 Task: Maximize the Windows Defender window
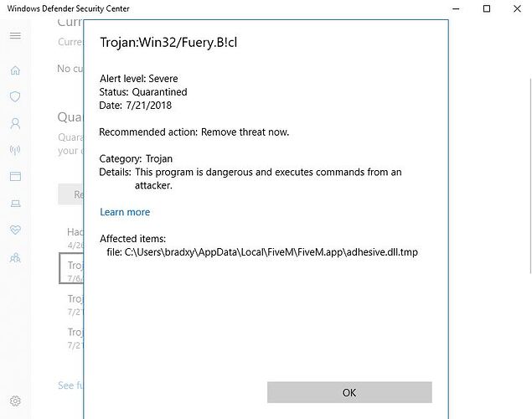(x=487, y=9)
